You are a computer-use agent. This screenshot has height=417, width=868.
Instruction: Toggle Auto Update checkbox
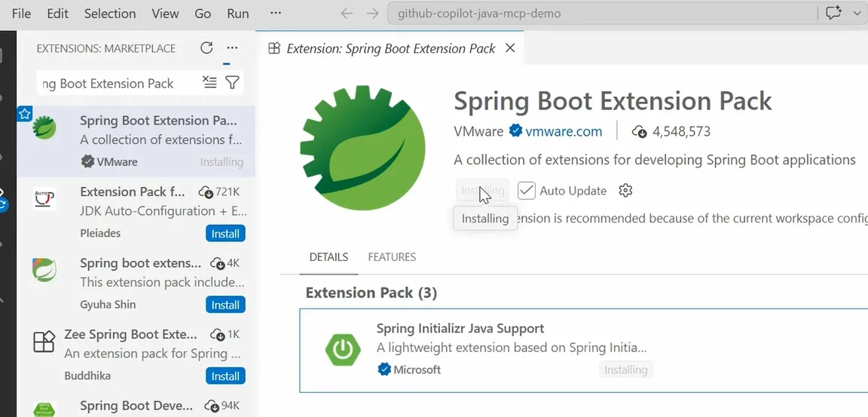(527, 191)
